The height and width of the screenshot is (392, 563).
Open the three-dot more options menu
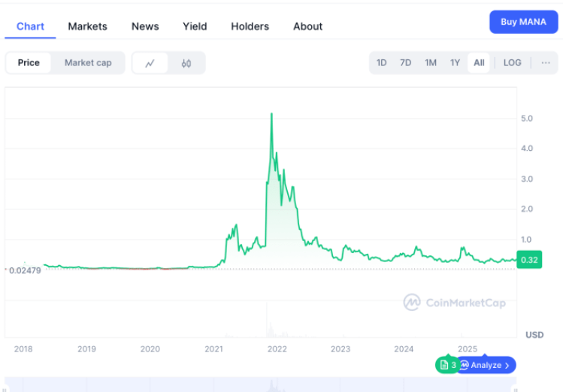pyautogui.click(x=545, y=62)
